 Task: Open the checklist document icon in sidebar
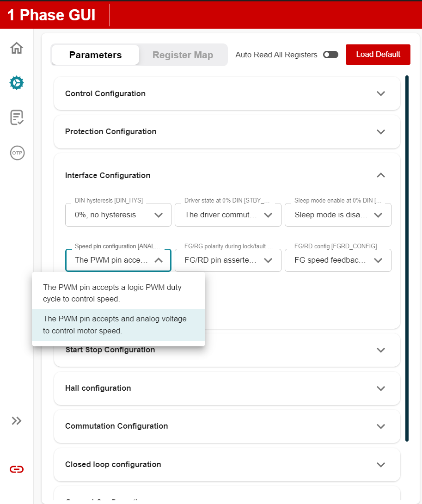coord(17,117)
